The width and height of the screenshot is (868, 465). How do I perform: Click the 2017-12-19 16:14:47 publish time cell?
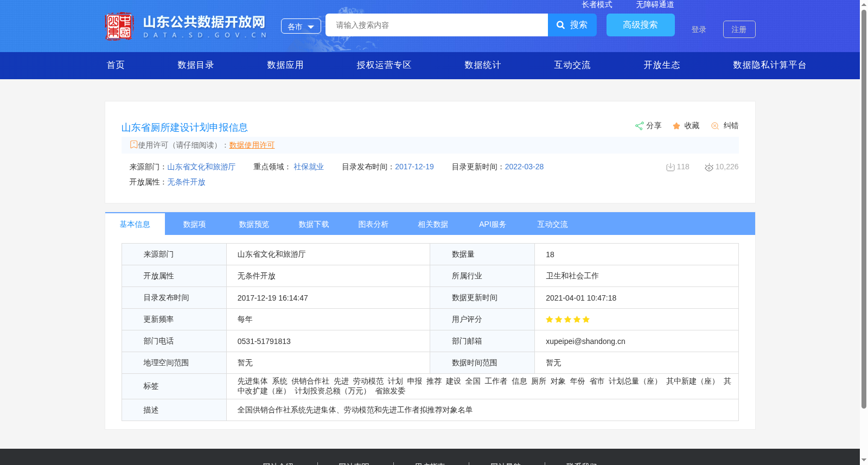(x=328, y=298)
